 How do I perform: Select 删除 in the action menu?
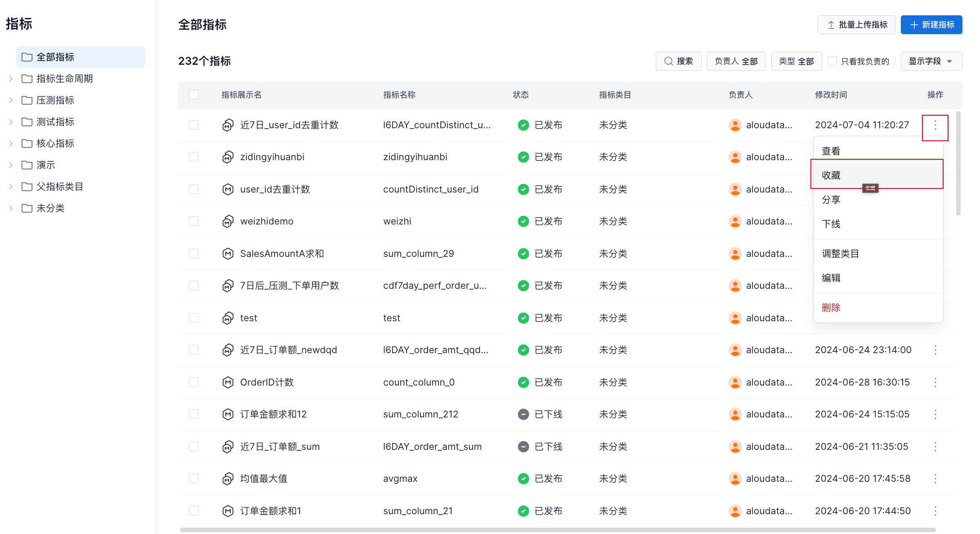coord(831,308)
